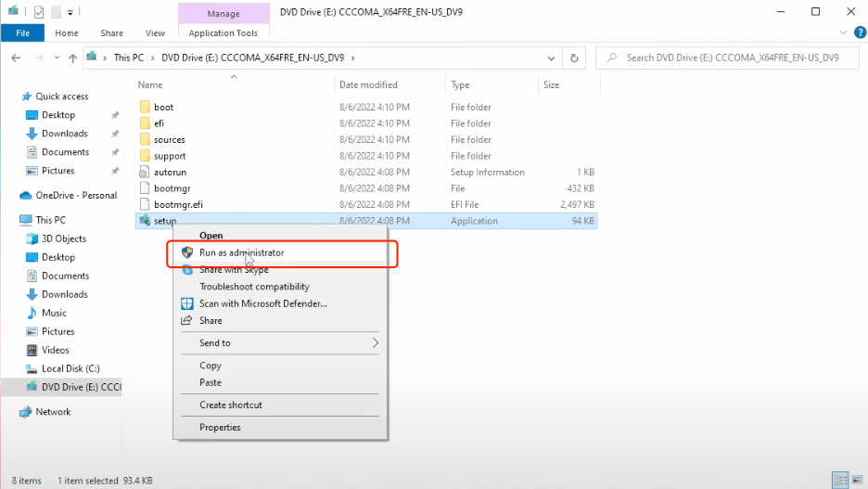This screenshot has width=868, height=489.
Task: Choose Troubleshoot compatibility
Action: 254,287
